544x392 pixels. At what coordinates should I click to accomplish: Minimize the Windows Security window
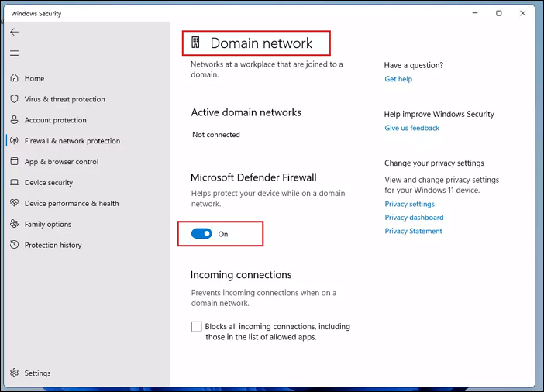475,13
